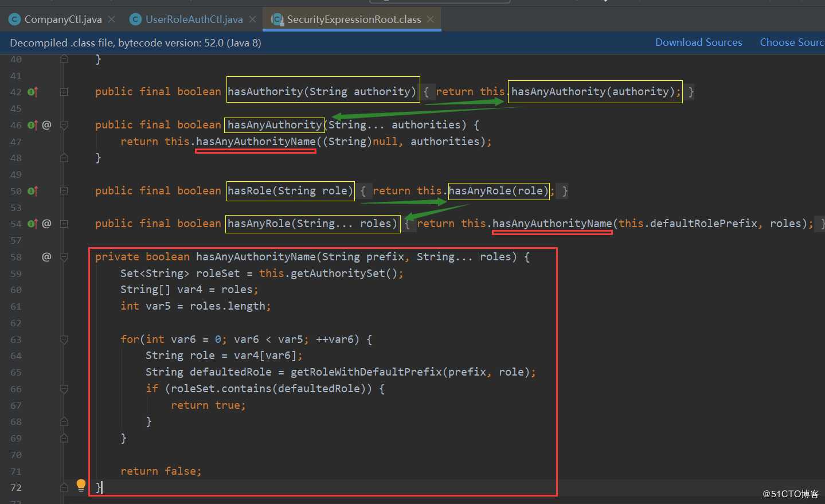Click closing brace fold marker on line 40
The image size is (825, 504).
(64, 59)
